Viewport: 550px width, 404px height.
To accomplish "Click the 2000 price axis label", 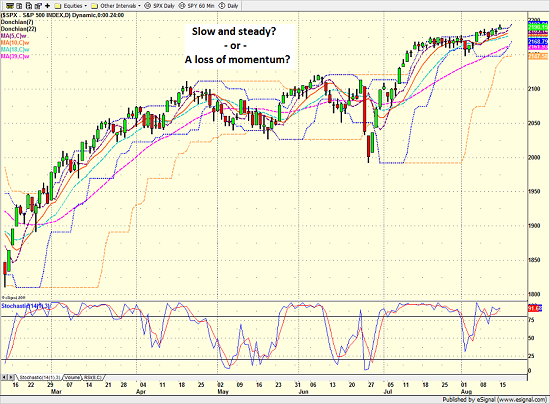I will (534, 157).
